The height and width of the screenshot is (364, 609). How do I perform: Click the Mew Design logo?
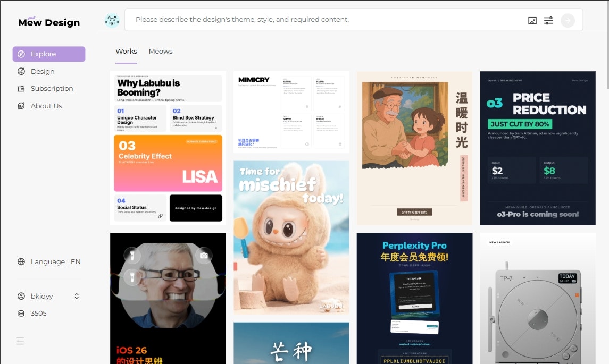pos(49,22)
